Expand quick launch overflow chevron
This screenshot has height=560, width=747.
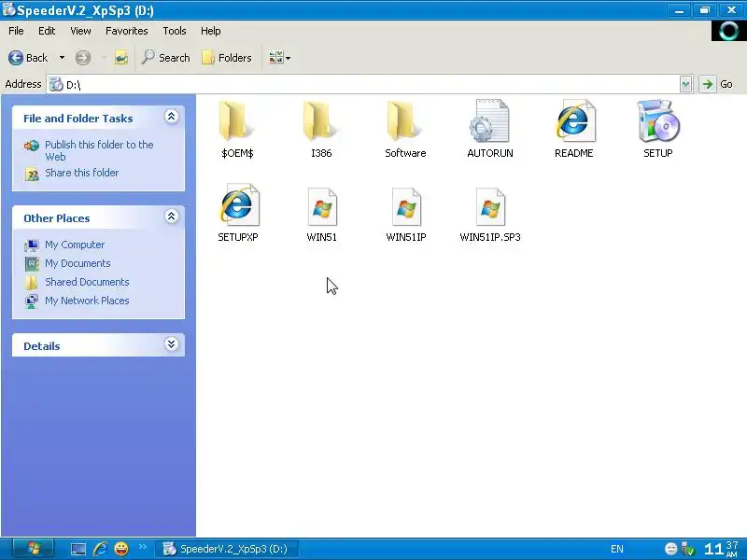[x=143, y=547]
